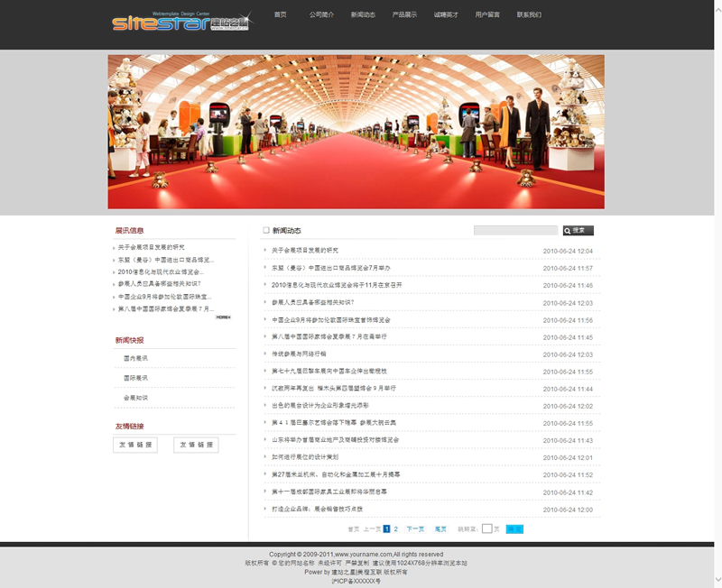Open article 东盟（曼谷）中国进出口商品博览会7月举办
The height and width of the screenshot is (588, 722).
[331, 268]
